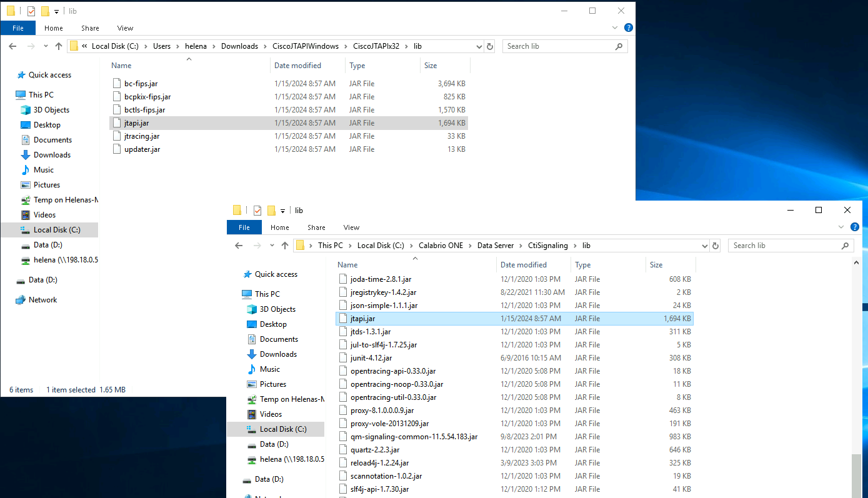Sort by Date modified column in front window
The image size is (868, 498).
524,265
